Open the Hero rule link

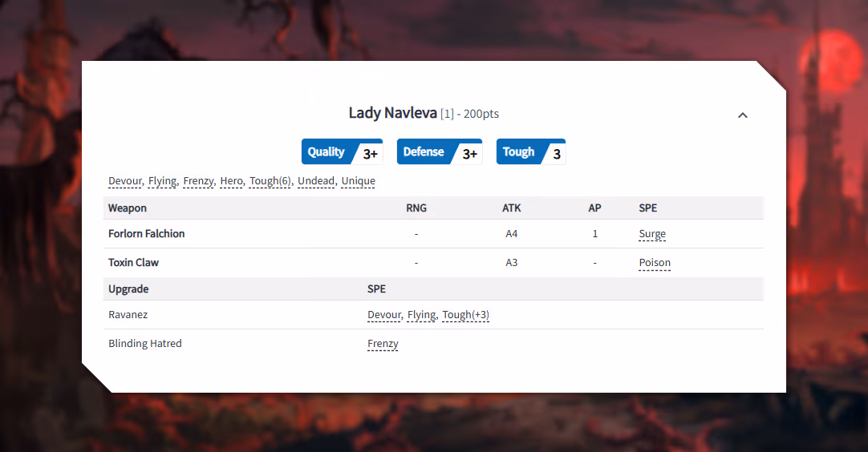[231, 181]
